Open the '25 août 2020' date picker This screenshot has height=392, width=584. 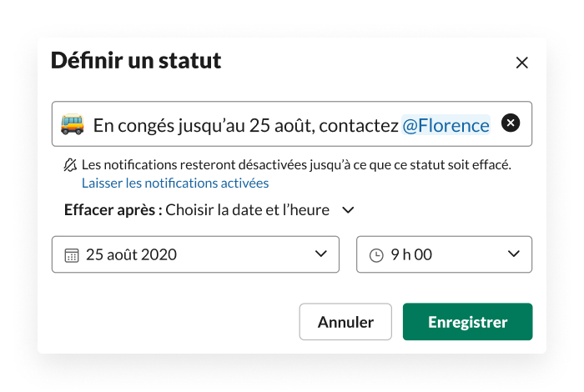tap(184, 254)
